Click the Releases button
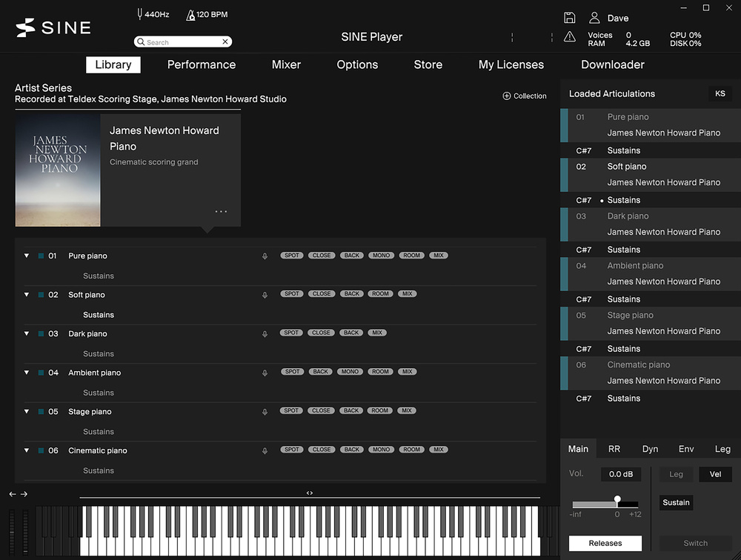The image size is (741, 560). (x=605, y=543)
